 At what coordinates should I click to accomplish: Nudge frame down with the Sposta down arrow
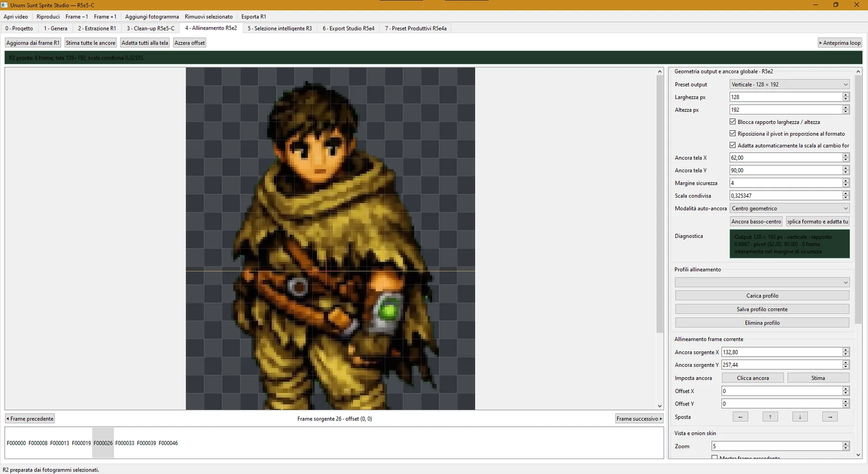pyautogui.click(x=800, y=417)
